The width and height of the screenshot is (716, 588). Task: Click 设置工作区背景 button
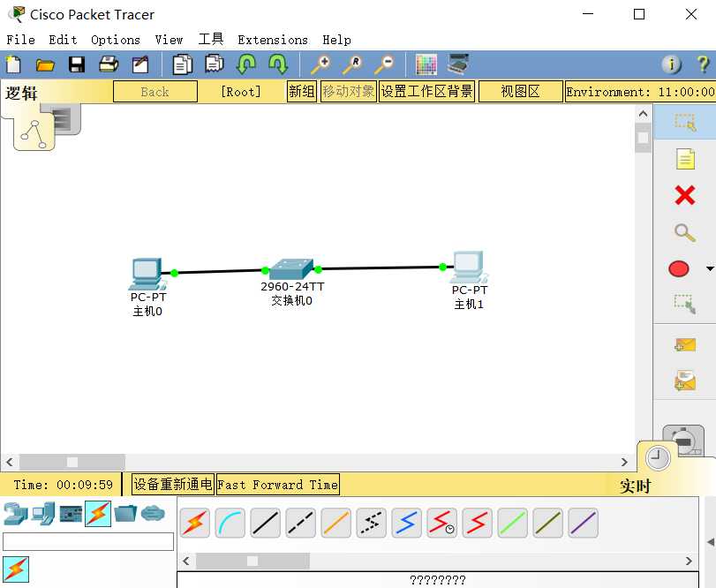[x=426, y=91]
